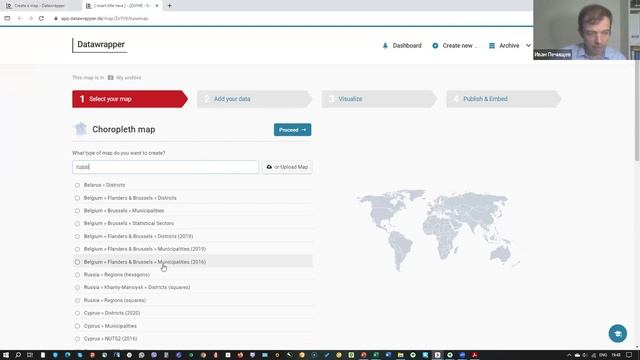
Task: Click the ENG language indicator
Action: click(x=603, y=355)
